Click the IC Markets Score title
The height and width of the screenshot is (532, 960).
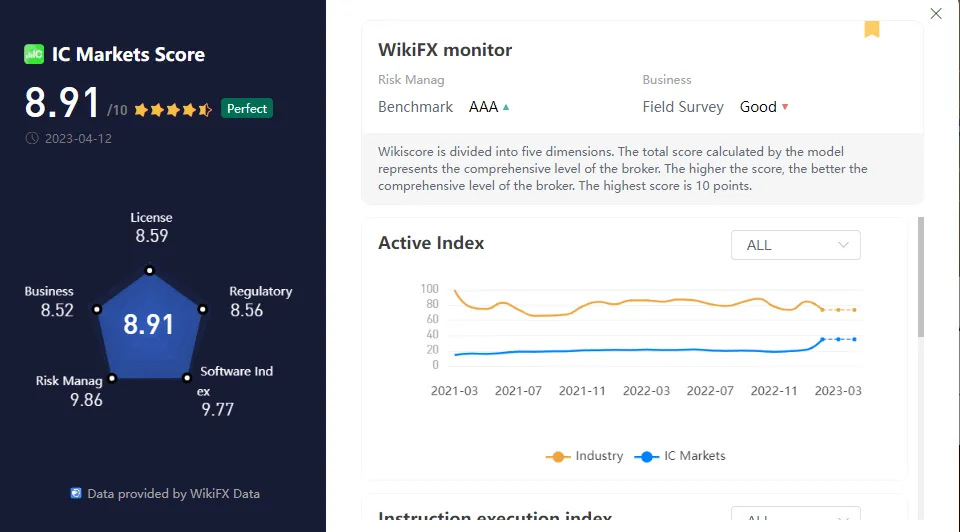click(128, 54)
